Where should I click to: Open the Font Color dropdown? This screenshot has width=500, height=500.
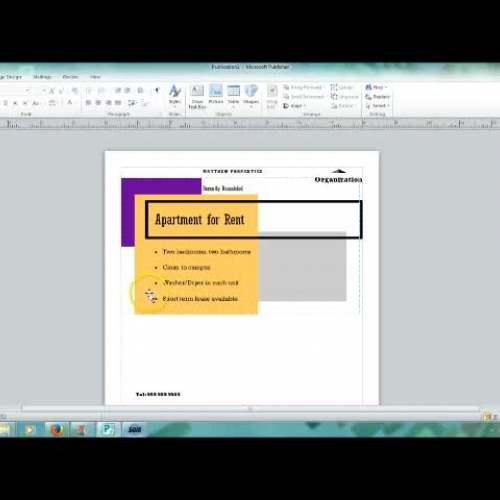[x=71, y=103]
